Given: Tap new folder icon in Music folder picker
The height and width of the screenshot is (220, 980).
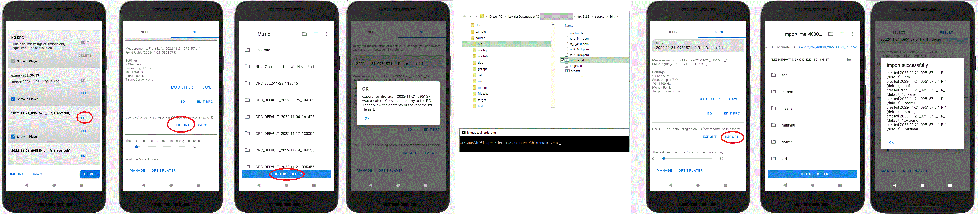Looking at the screenshot, I should (304, 34).
